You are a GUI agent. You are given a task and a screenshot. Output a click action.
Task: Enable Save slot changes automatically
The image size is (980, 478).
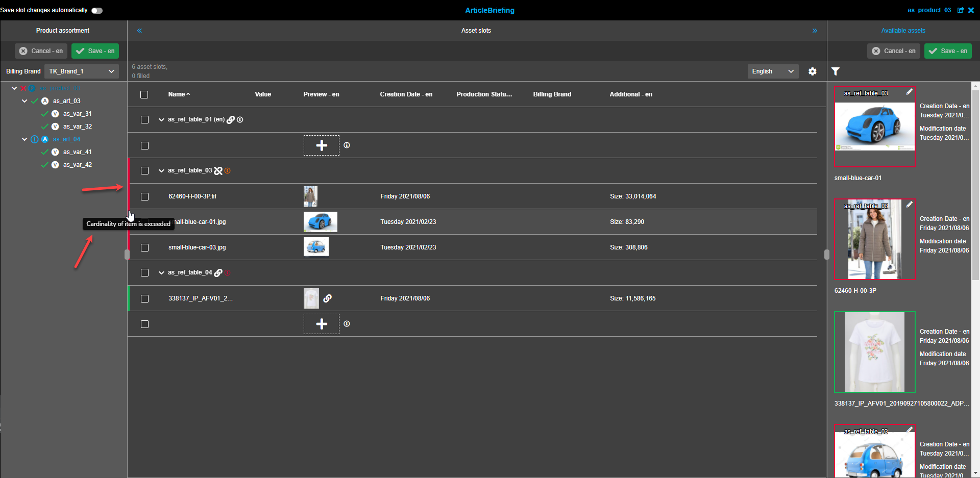tap(96, 10)
